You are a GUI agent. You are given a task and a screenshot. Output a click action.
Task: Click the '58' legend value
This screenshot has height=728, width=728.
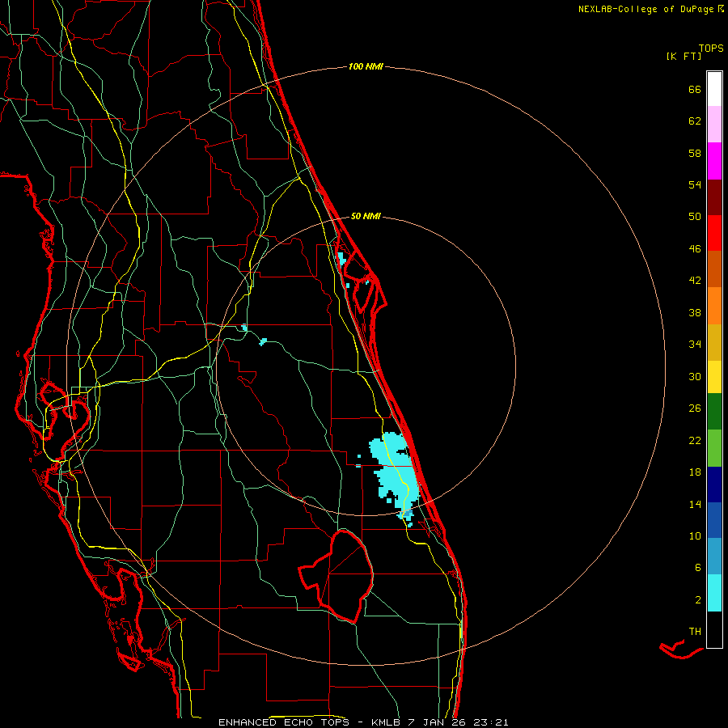[695, 153]
